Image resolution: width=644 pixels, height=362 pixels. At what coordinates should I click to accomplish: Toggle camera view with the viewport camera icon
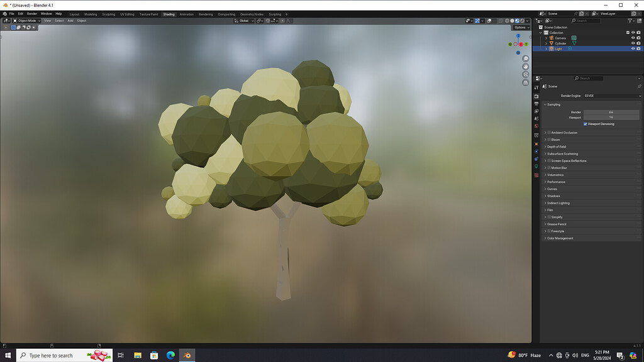coord(526,74)
